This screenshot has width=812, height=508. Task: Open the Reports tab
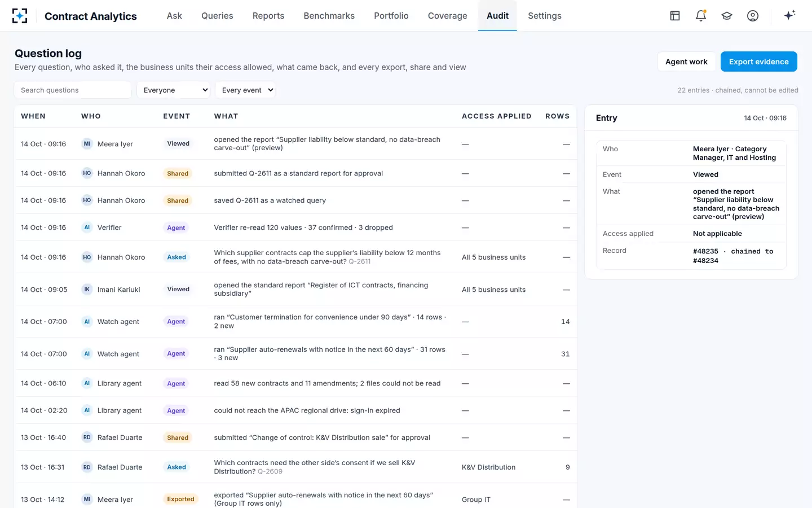268,16
